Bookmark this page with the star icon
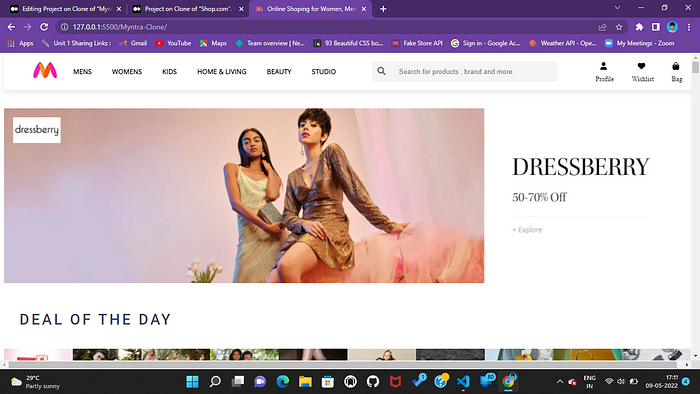 (619, 27)
